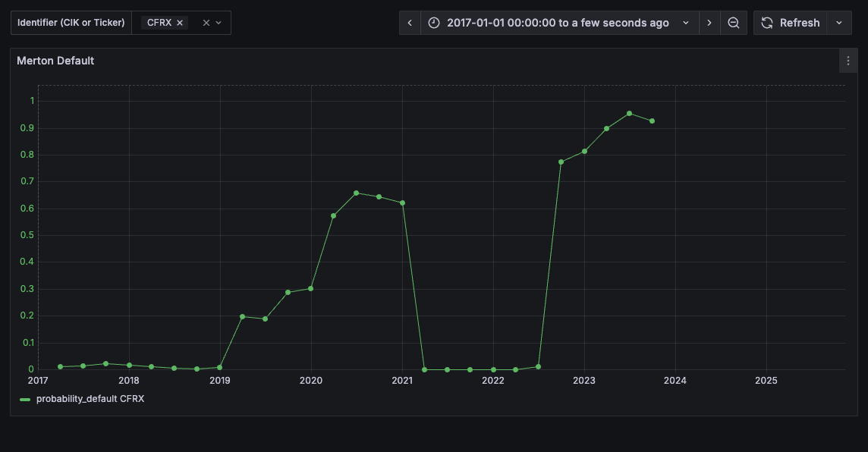868x452 pixels.
Task: Select the mid-2020 peak data point
Action: tap(356, 193)
